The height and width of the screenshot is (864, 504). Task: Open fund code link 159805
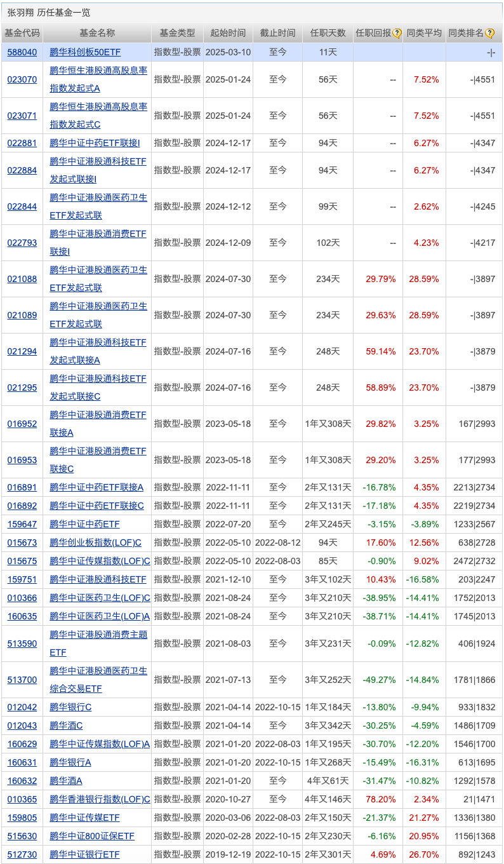tap(22, 818)
